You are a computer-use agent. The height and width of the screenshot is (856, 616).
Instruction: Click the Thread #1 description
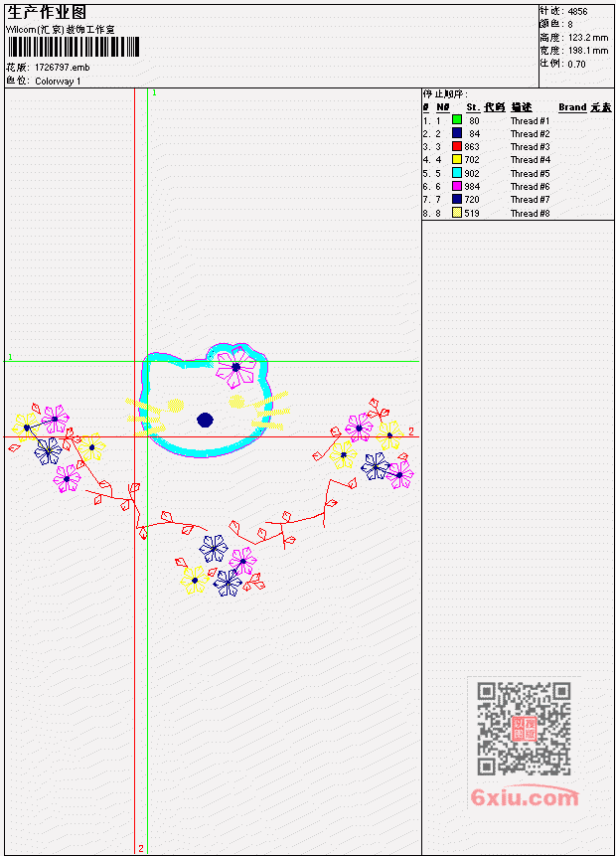point(530,120)
